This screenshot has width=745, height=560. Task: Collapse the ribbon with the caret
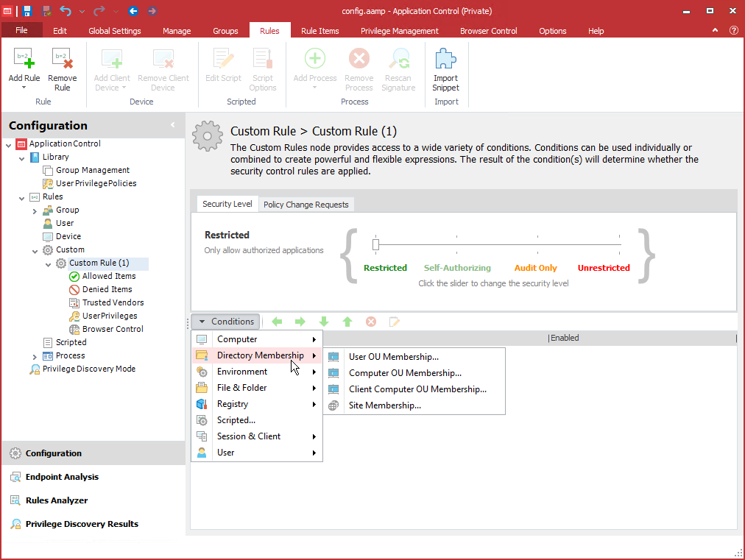tap(715, 30)
